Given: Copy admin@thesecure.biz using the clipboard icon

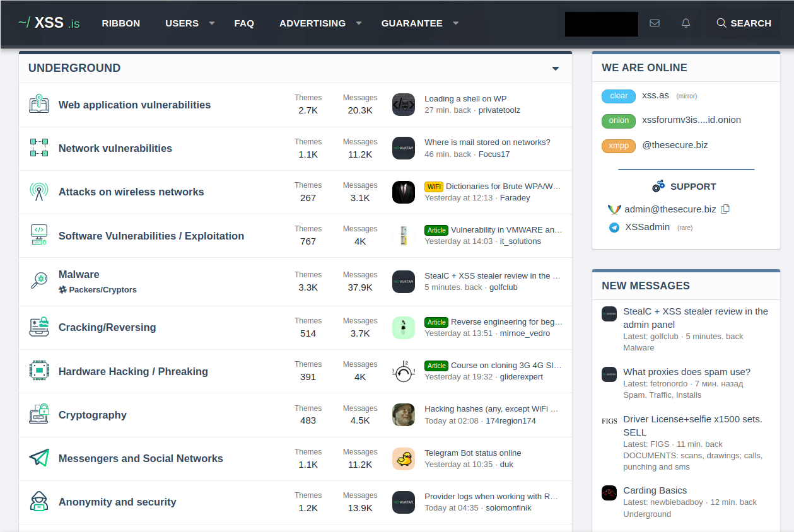Looking at the screenshot, I should click(725, 209).
